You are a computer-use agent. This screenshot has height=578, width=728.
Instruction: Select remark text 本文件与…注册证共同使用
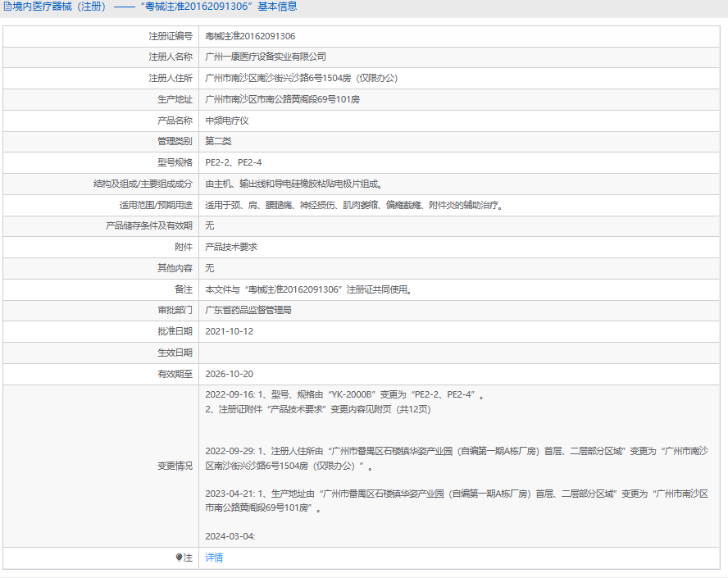[309, 289]
